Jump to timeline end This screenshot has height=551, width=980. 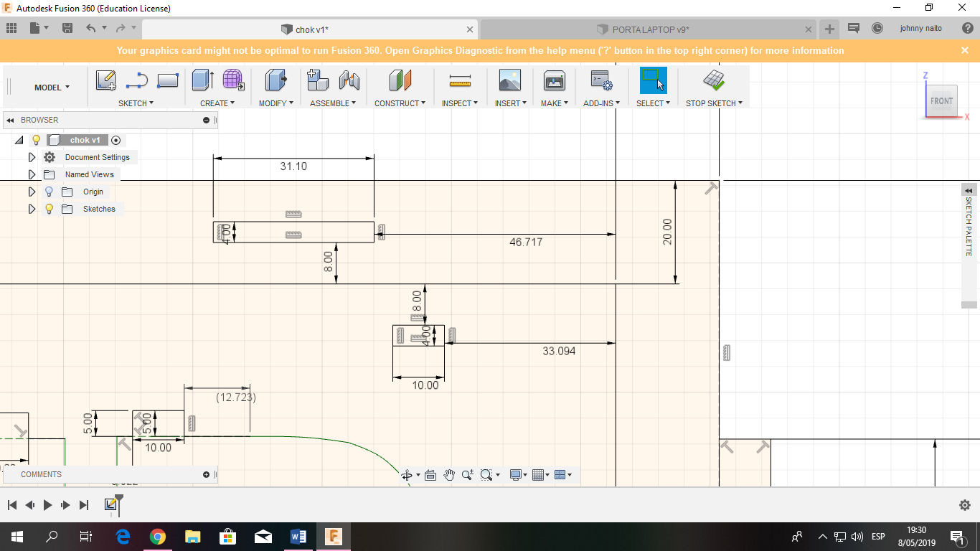84,505
